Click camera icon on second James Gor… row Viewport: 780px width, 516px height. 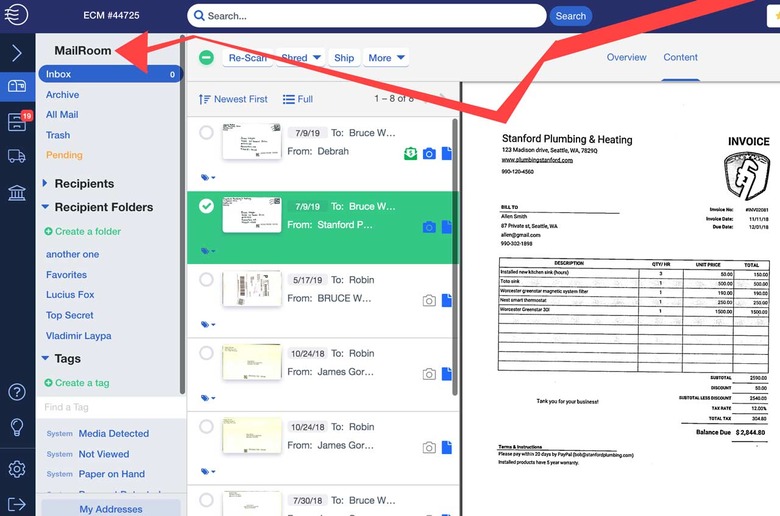tap(429, 448)
